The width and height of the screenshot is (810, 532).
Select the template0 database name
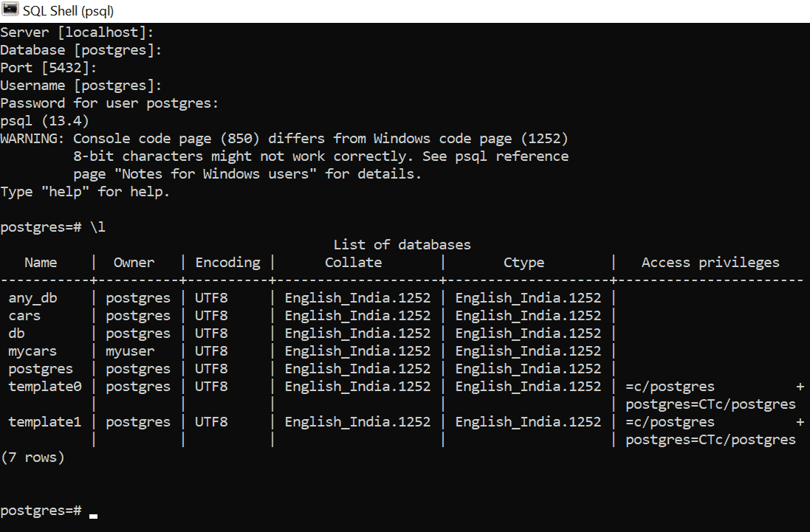[44, 386]
